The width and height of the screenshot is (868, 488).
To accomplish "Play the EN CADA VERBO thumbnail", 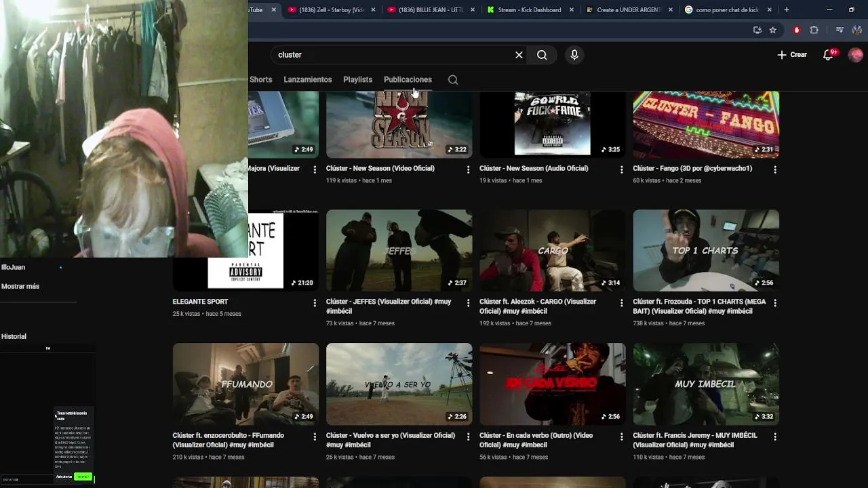I will (x=553, y=384).
